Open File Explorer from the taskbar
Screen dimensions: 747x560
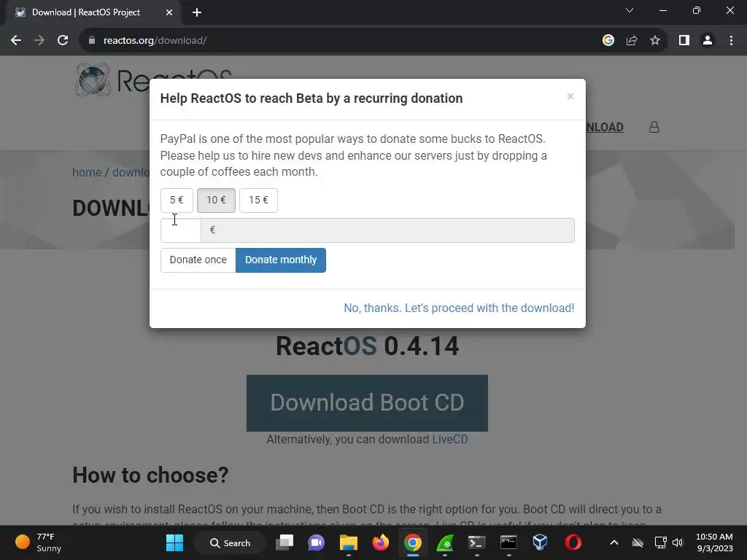pyautogui.click(x=348, y=542)
